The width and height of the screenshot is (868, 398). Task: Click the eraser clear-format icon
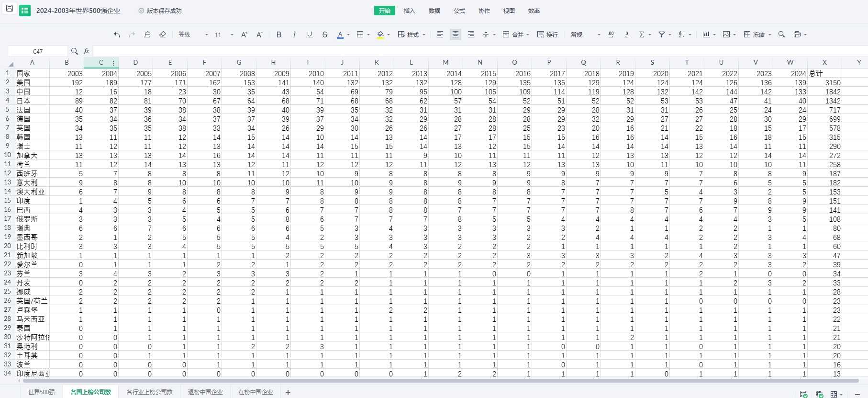163,34
